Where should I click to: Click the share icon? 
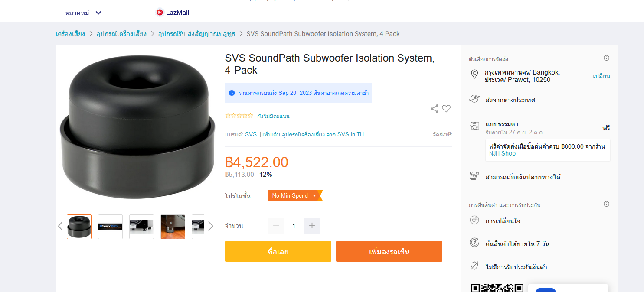pyautogui.click(x=434, y=109)
